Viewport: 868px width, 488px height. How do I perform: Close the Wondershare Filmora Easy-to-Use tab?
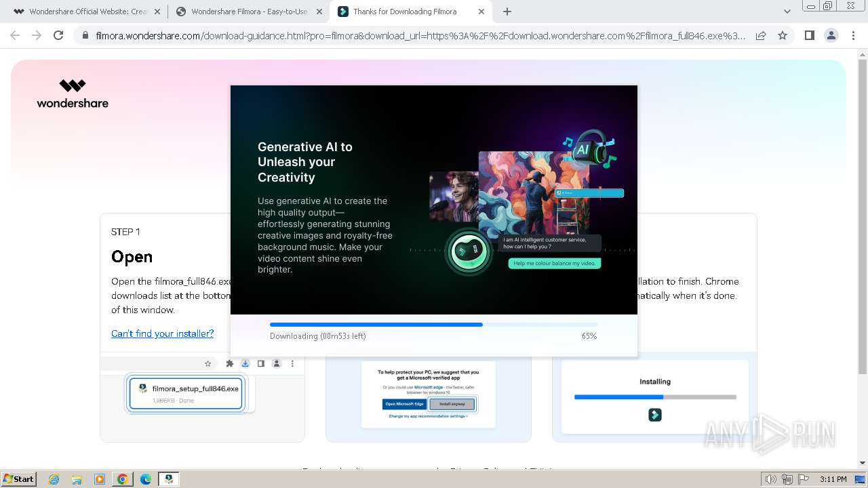coord(319,12)
